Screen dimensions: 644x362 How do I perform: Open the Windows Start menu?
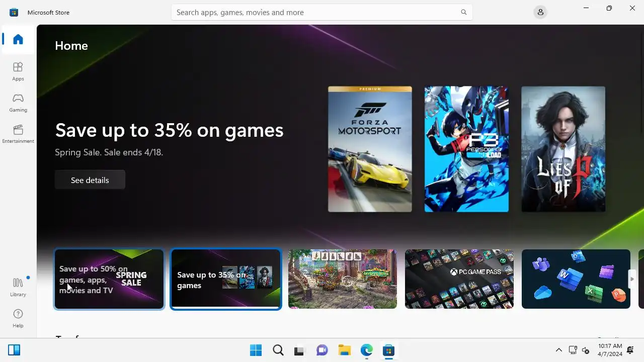pos(256,350)
